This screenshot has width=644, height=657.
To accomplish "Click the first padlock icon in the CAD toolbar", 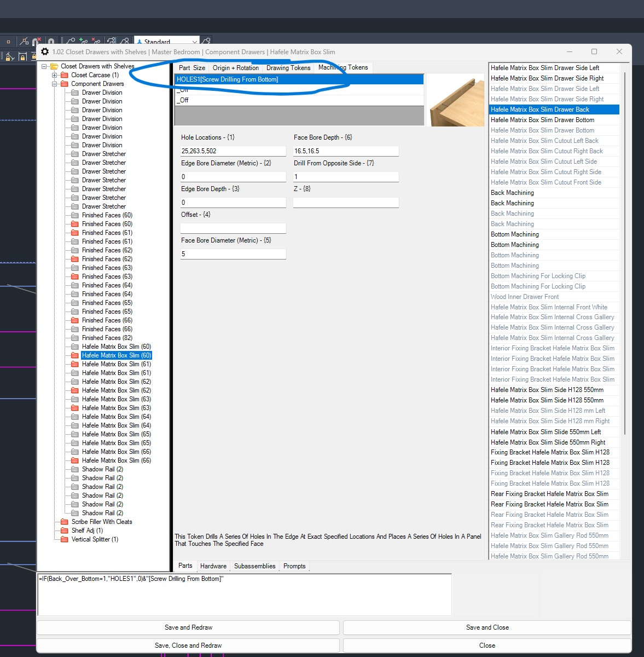I will tap(9, 56).
